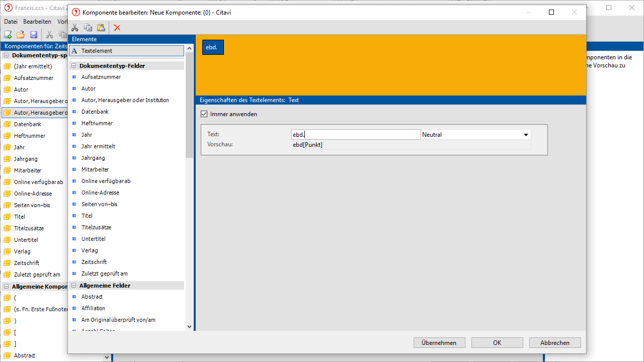644x362 pixels.
Task: Click the Cut scissors icon in dialog toolbar
Action: (75, 28)
